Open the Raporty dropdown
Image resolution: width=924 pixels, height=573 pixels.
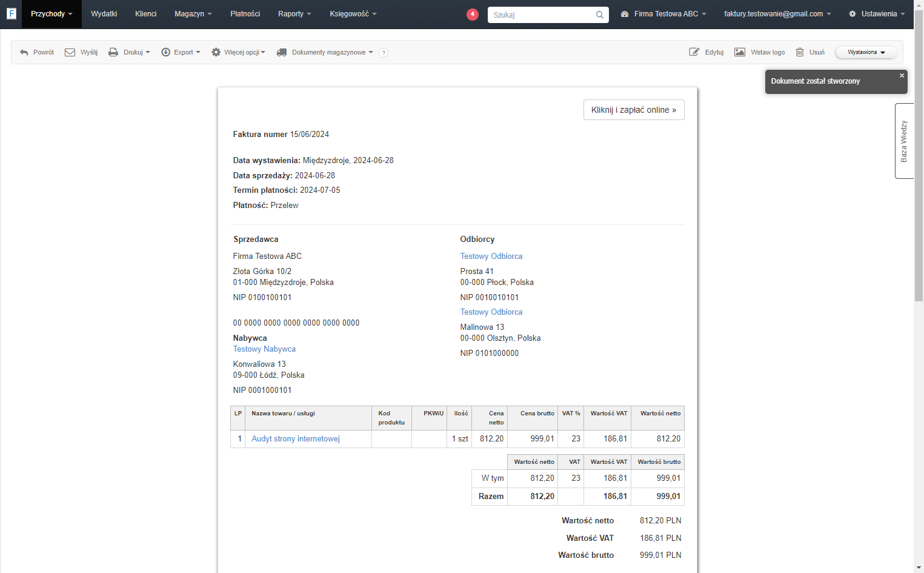tap(294, 14)
